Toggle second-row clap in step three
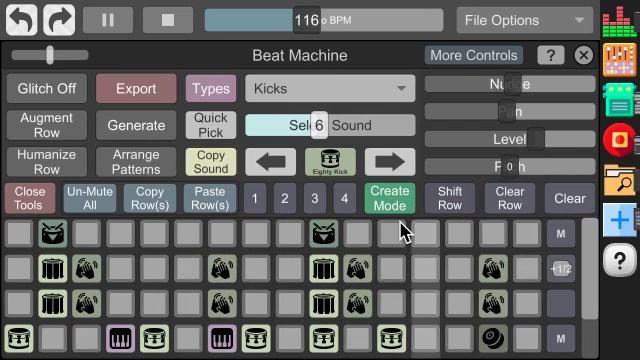The height and width of the screenshot is (360, 640). point(87,269)
